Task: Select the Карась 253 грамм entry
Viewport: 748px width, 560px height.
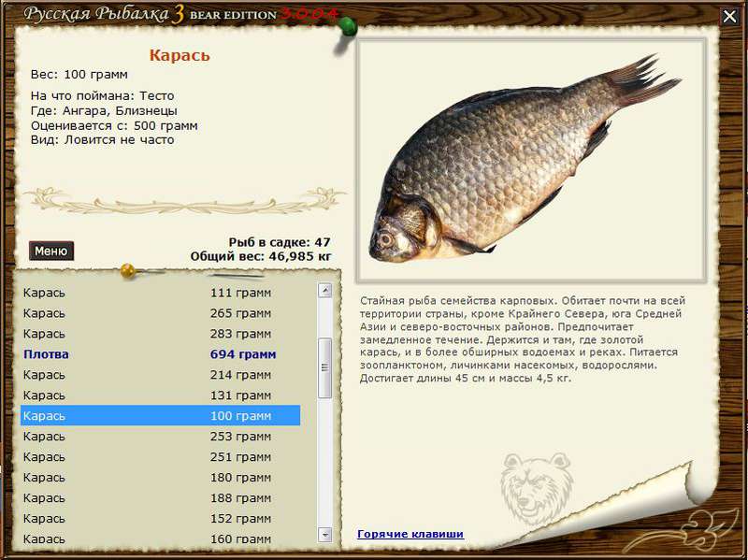Action: click(159, 437)
